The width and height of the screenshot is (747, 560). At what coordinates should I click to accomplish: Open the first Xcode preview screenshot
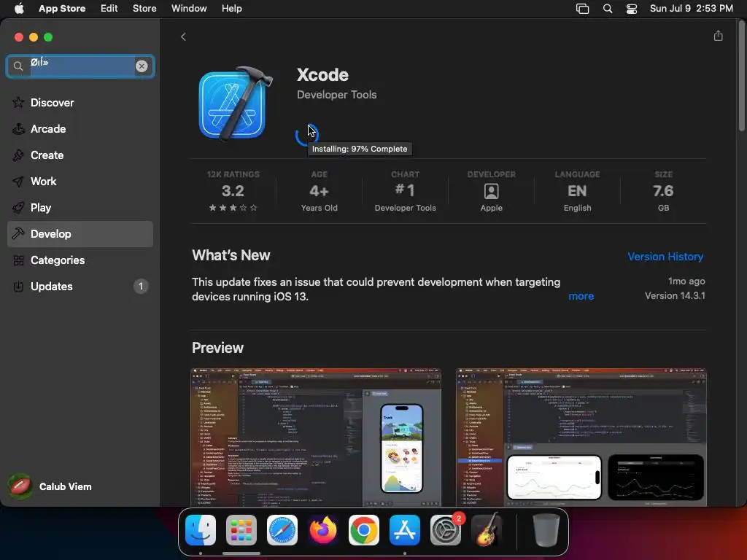pos(315,437)
